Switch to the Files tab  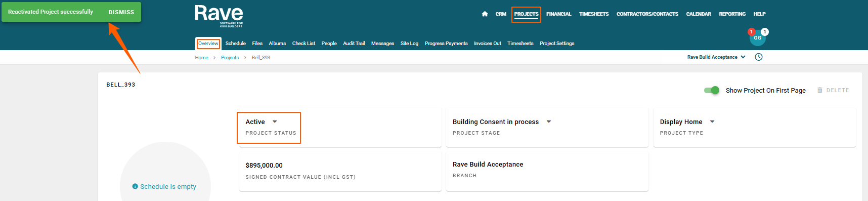[x=257, y=44]
